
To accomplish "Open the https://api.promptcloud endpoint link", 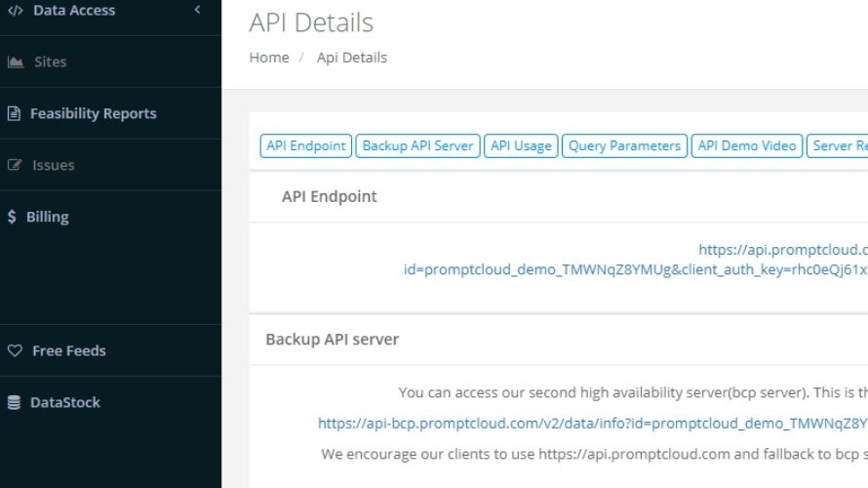I will 783,250.
